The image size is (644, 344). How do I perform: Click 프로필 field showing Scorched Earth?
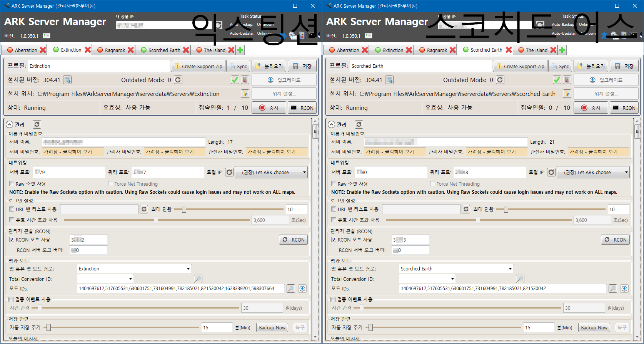point(420,66)
